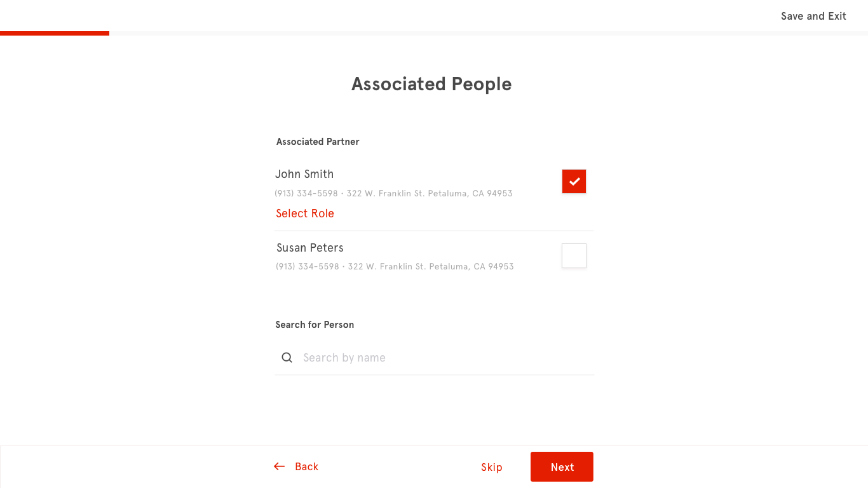Open the Select Role dropdown for John Smith
The width and height of the screenshot is (868, 488).
click(305, 213)
